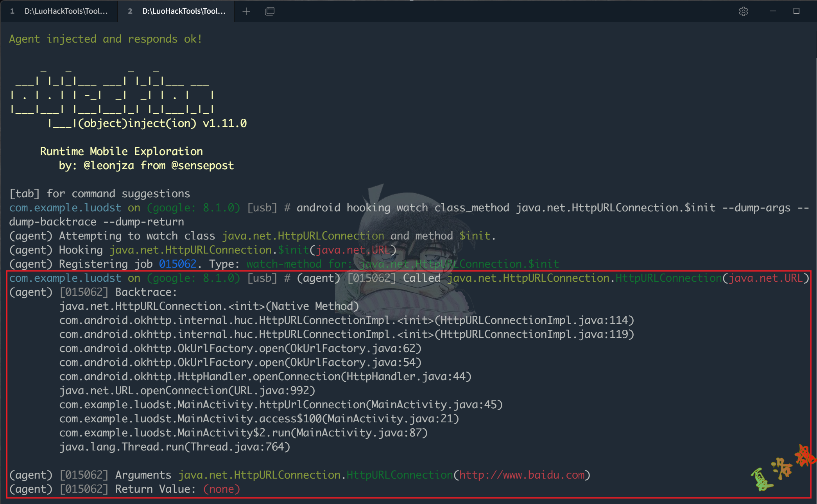This screenshot has width=817, height=504.
Task: Click the red Return Value (none) text
Action: (221, 489)
